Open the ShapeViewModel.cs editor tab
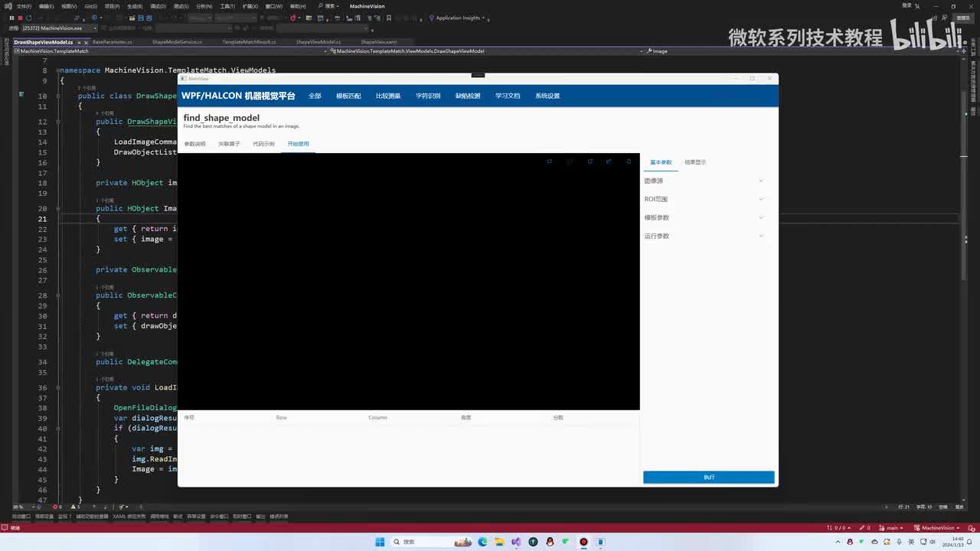Screen dimensions: 980x551 pos(318,42)
